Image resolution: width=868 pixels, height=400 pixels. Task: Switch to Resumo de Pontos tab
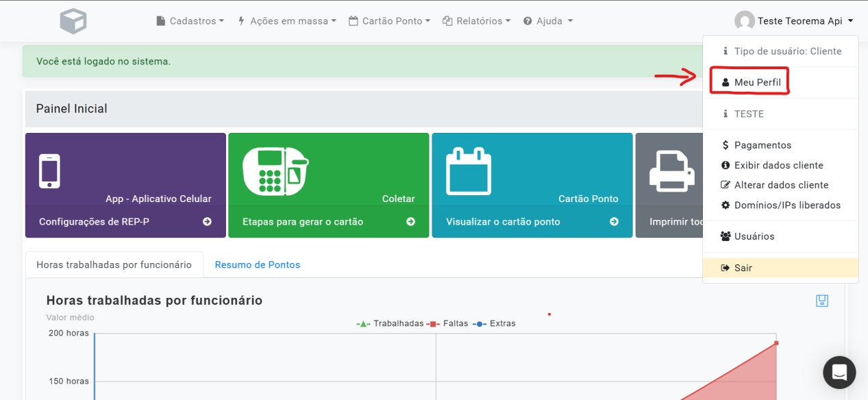pos(258,264)
